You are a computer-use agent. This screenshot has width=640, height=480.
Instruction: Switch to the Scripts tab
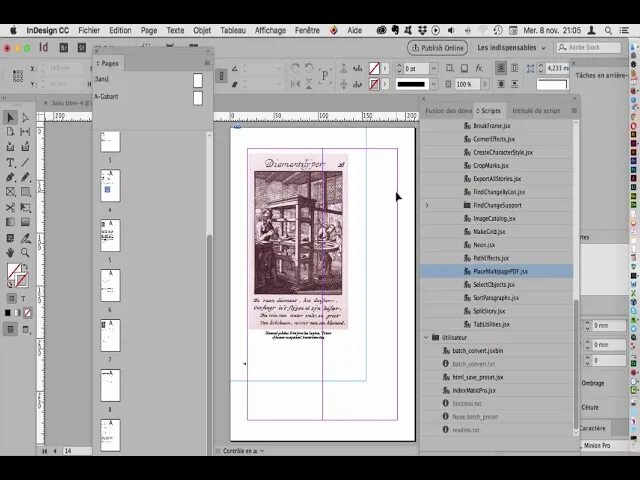point(489,111)
